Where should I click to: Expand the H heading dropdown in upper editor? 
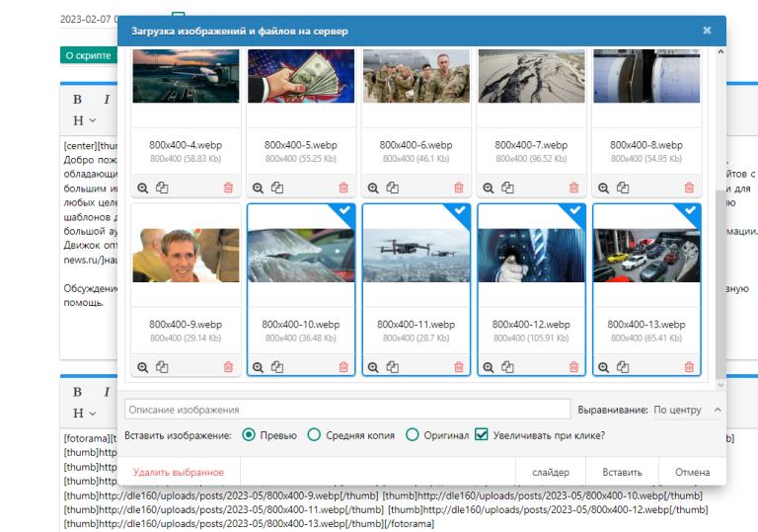(84, 120)
